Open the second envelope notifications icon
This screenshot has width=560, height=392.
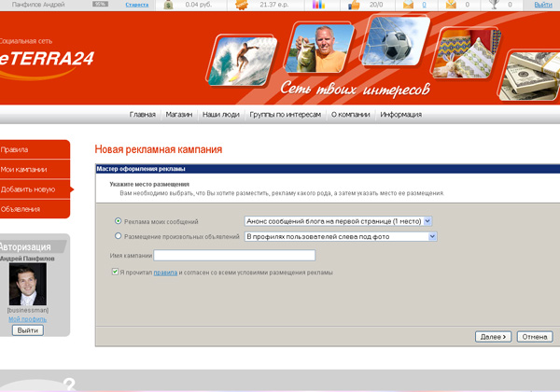[x=451, y=5]
